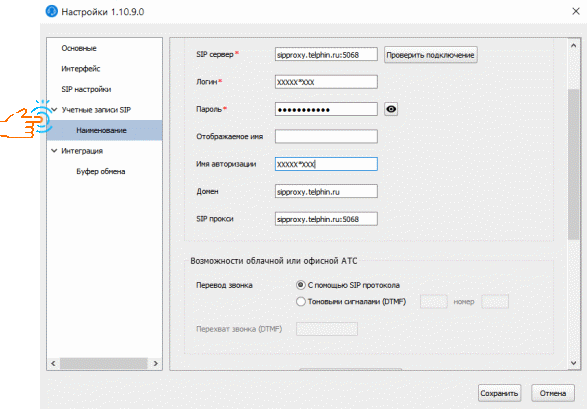
Task: Close the Настройки window
Action: 576,11
